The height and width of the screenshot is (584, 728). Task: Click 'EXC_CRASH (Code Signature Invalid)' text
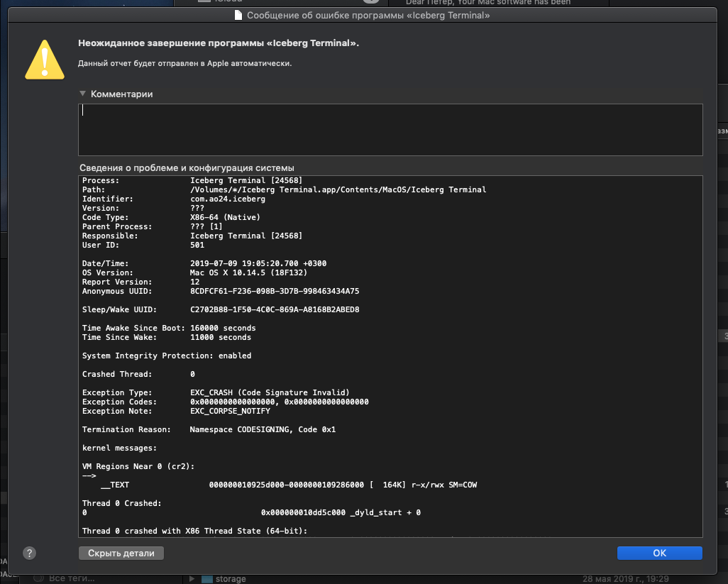click(270, 392)
